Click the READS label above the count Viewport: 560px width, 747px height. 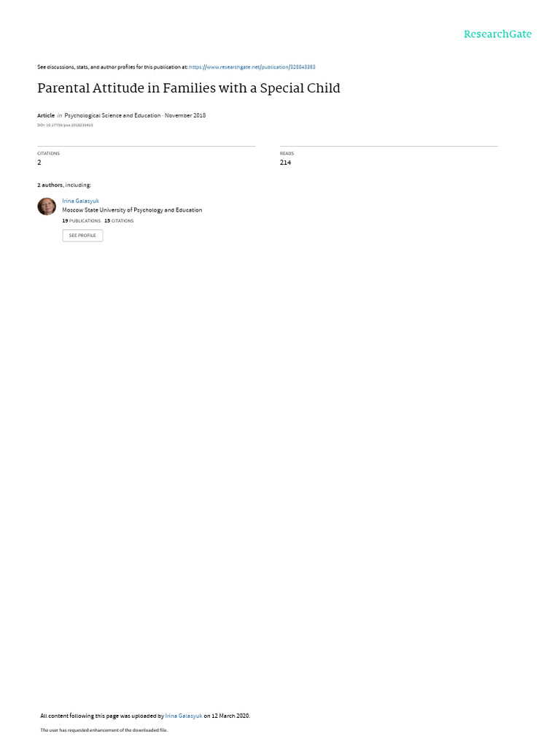(x=287, y=153)
